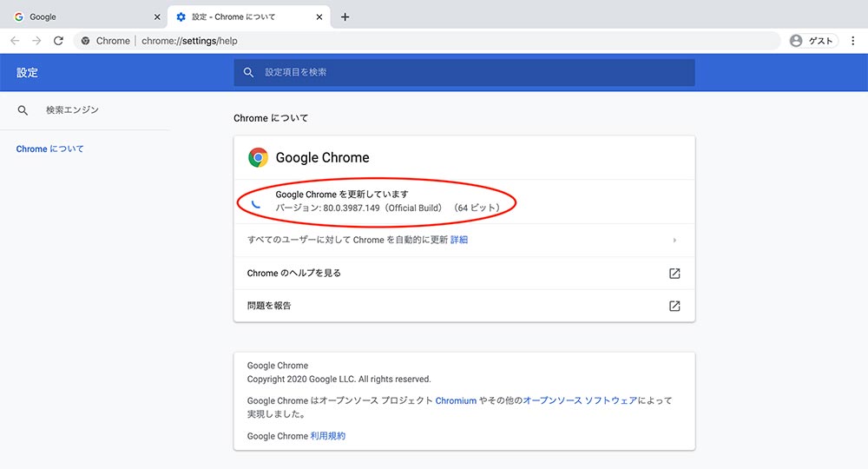
Task: Click the 詳細 link for automatic updates
Action: tap(459, 240)
